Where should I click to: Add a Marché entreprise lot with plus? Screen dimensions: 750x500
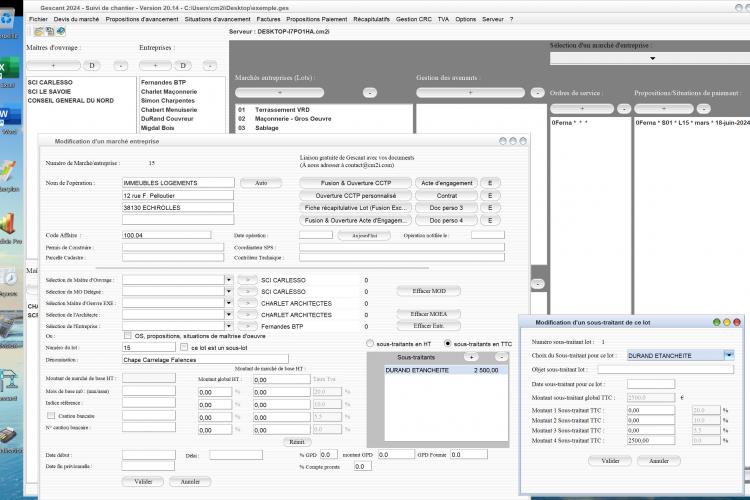click(279, 92)
